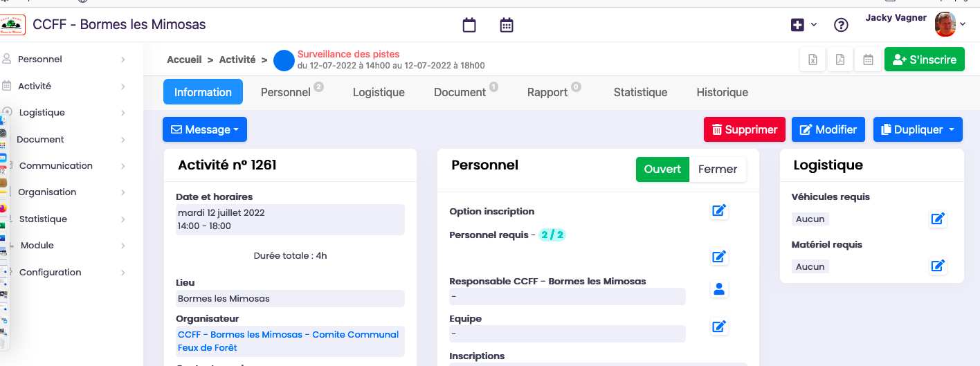
Task: Open the Historique tab
Action: (x=722, y=92)
